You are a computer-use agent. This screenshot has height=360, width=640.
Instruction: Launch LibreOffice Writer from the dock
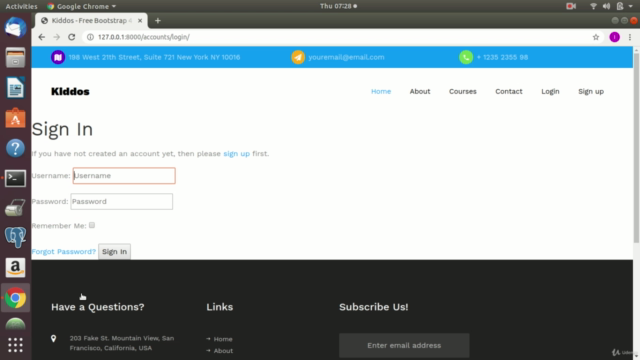(x=15, y=88)
